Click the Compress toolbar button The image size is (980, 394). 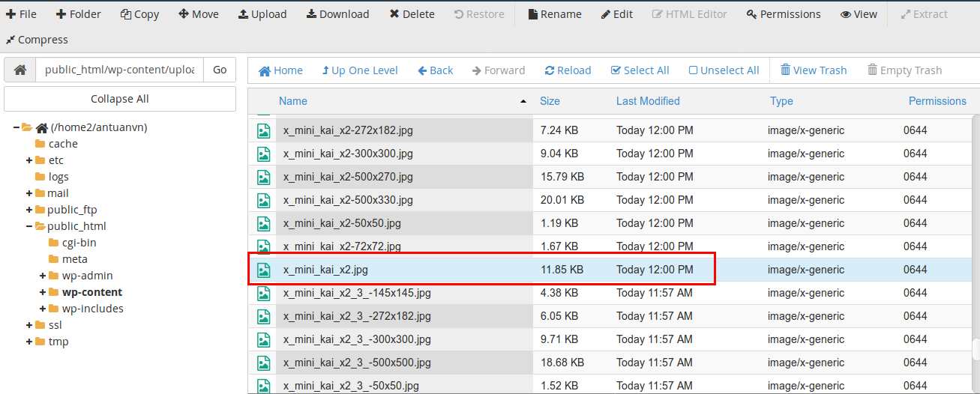[x=37, y=40]
